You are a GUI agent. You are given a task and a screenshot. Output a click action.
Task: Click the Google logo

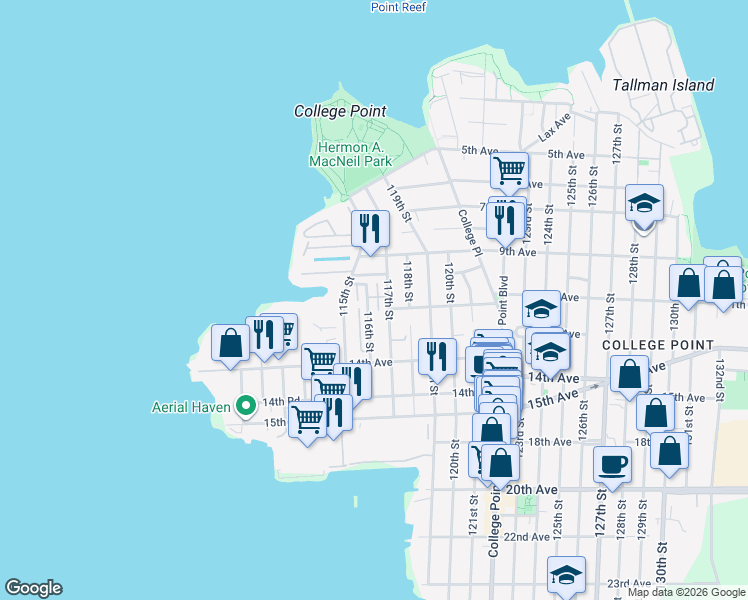34,588
